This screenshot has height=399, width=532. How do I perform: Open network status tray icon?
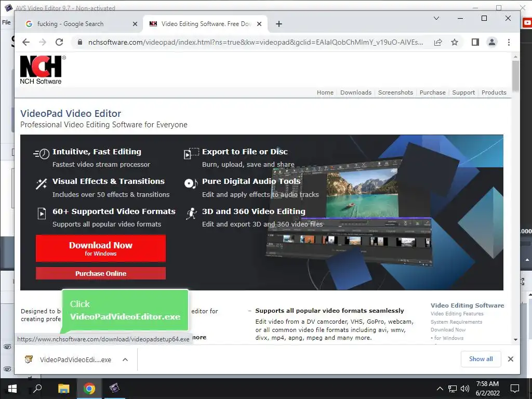coord(453,389)
